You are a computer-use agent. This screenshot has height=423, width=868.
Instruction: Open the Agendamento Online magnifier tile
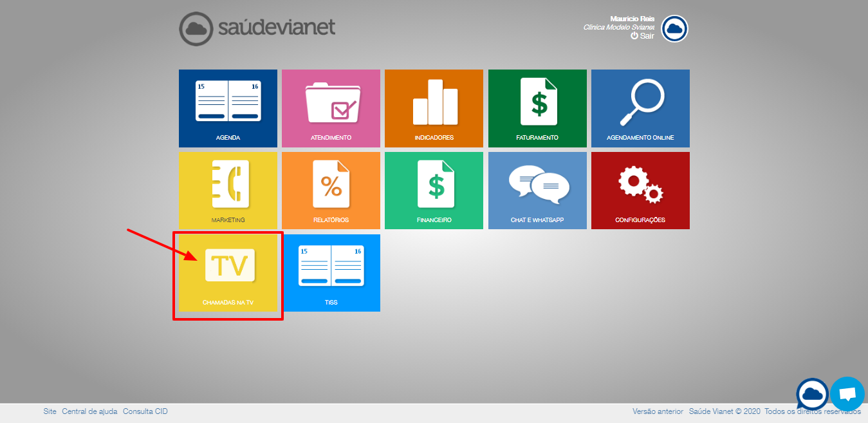coord(640,108)
